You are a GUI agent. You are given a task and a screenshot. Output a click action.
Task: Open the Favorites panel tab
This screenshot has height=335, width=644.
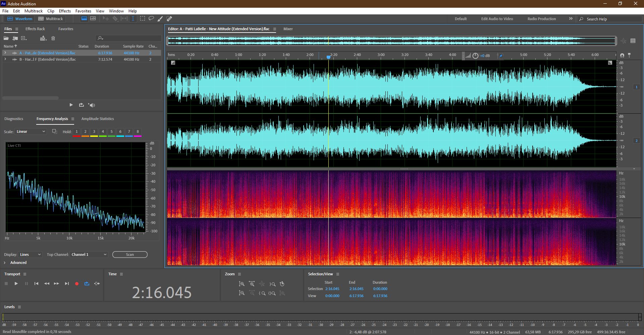tap(66, 29)
